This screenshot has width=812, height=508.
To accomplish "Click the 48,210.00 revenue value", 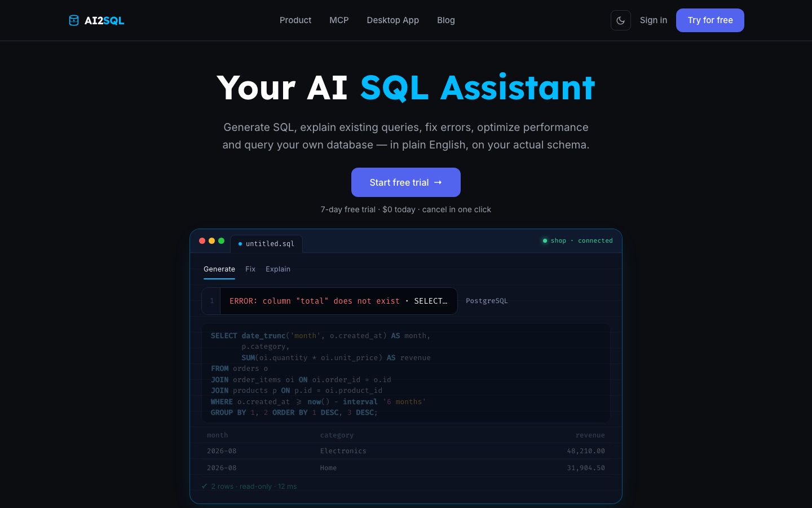I will [586, 451].
